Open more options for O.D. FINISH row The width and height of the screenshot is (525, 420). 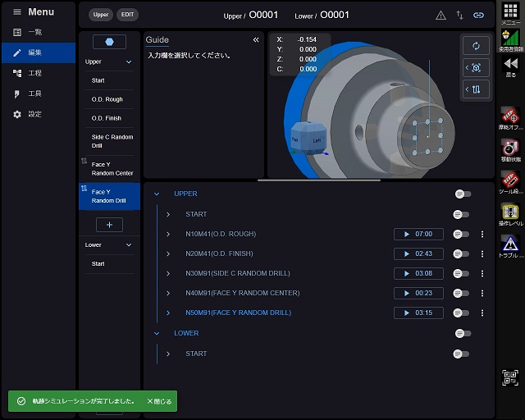coord(482,253)
